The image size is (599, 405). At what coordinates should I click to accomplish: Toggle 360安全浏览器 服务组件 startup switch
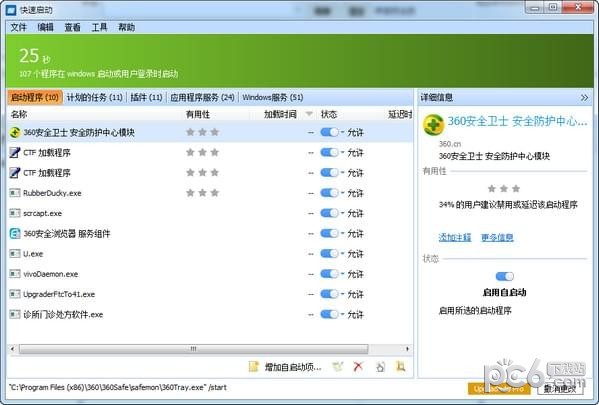[x=329, y=233]
